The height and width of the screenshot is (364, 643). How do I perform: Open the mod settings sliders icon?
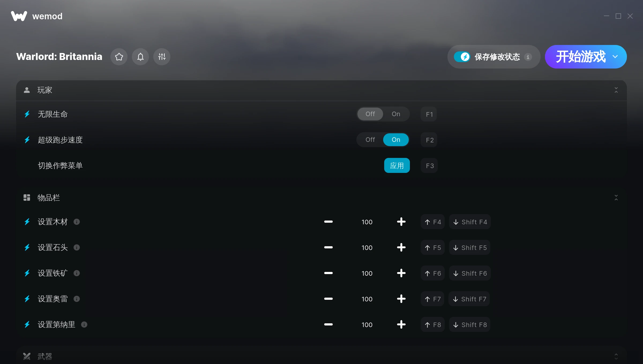tap(162, 57)
